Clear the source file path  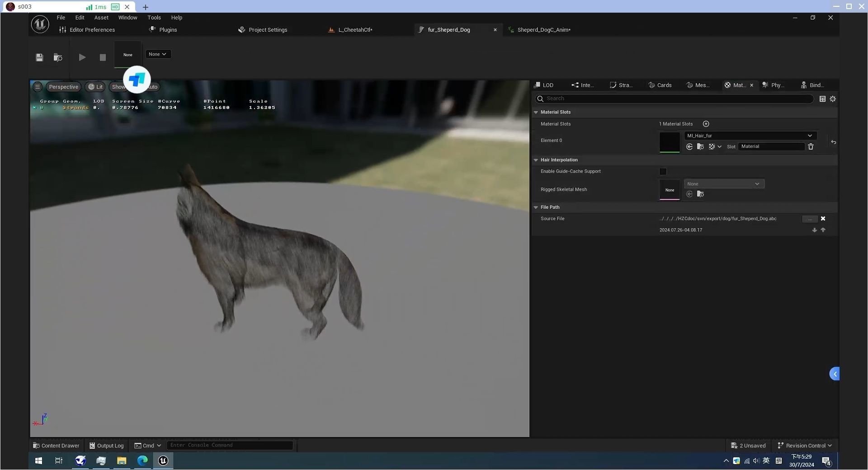(x=823, y=219)
